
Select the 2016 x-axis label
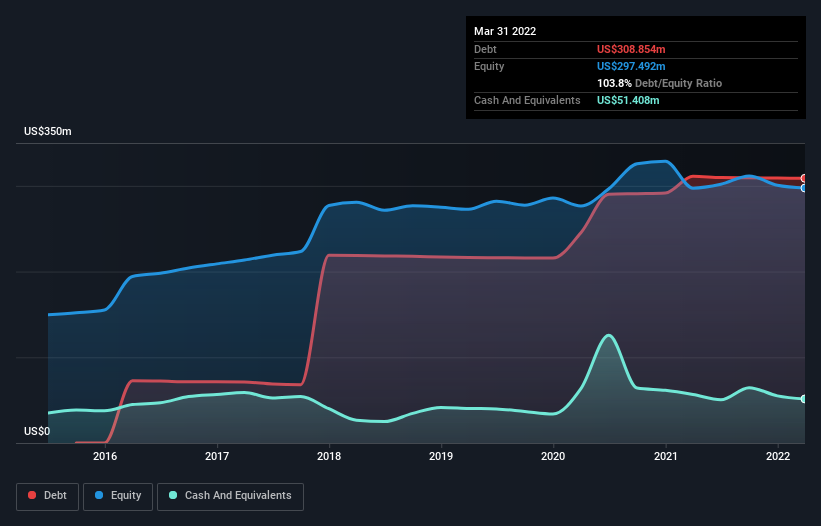pos(105,456)
